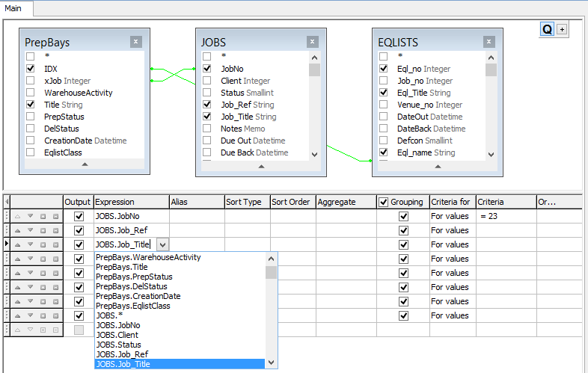
Task: Select PrepBays.Title from the dropdown list
Action: click(121, 267)
